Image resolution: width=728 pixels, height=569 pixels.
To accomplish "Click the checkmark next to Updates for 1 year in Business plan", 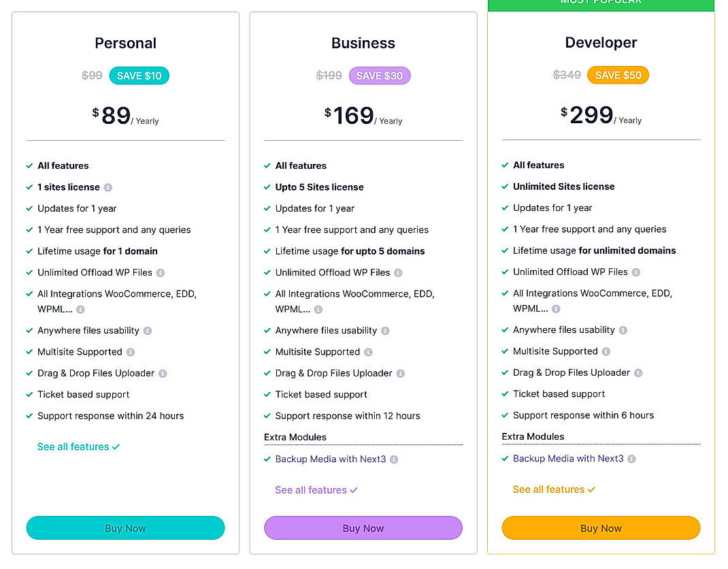I will pyautogui.click(x=267, y=208).
